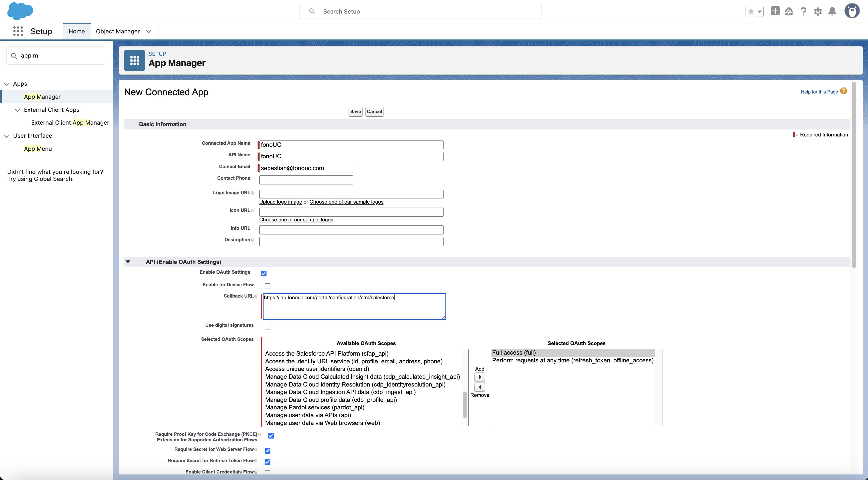
Task: Click the favorites star icon
Action: pos(751,12)
